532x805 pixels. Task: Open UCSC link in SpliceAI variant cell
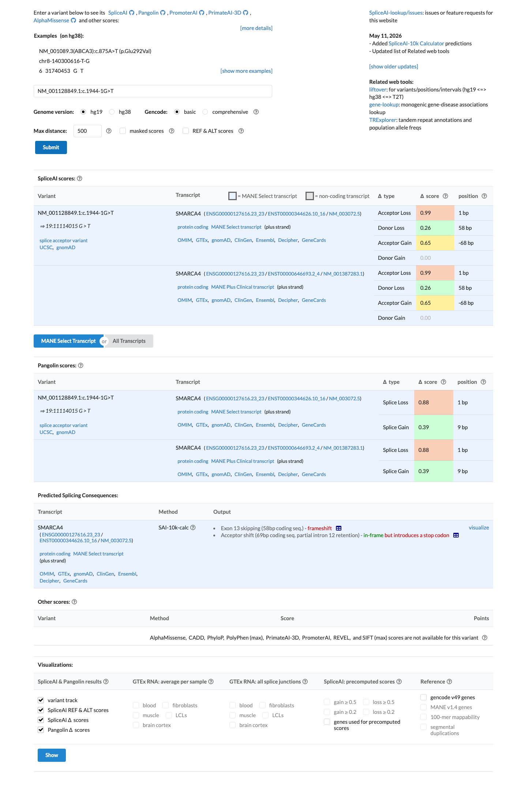coord(46,248)
